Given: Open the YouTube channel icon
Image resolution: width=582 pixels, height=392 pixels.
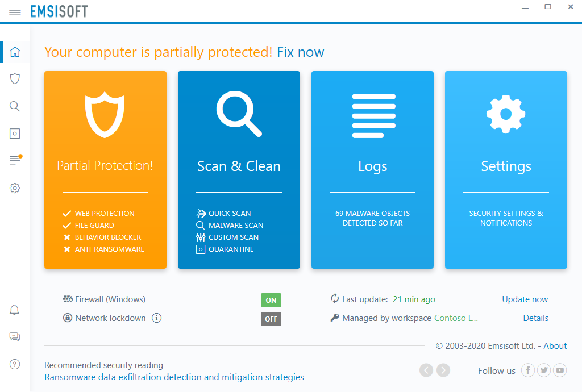Looking at the screenshot, I should coord(560,370).
